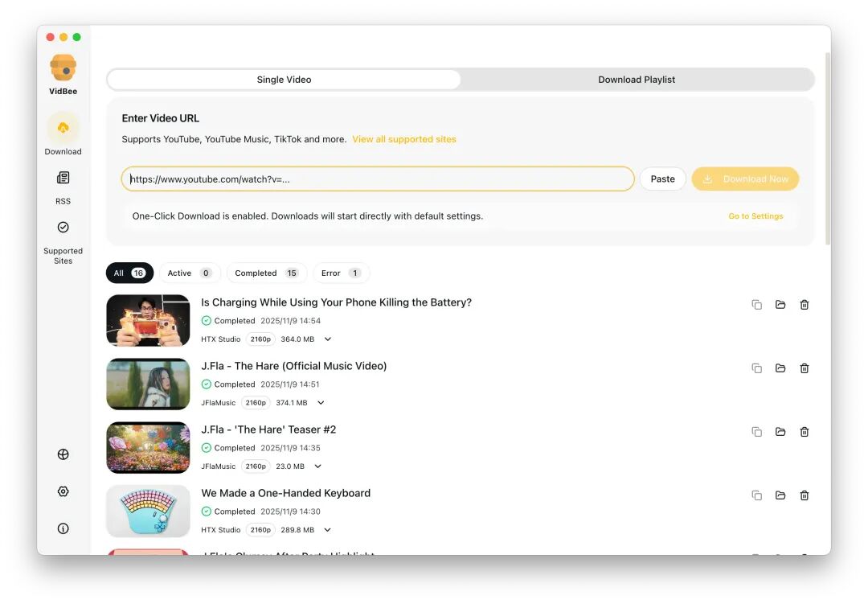Open folder for Is Charging While Using Your Phone
This screenshot has height=604, width=868.
pyautogui.click(x=780, y=305)
